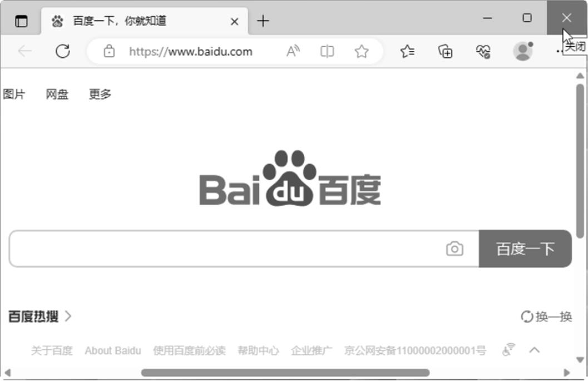The image size is (588, 381).
Task: Click the horizontal scrollbar left arrow
Action: tap(7, 373)
